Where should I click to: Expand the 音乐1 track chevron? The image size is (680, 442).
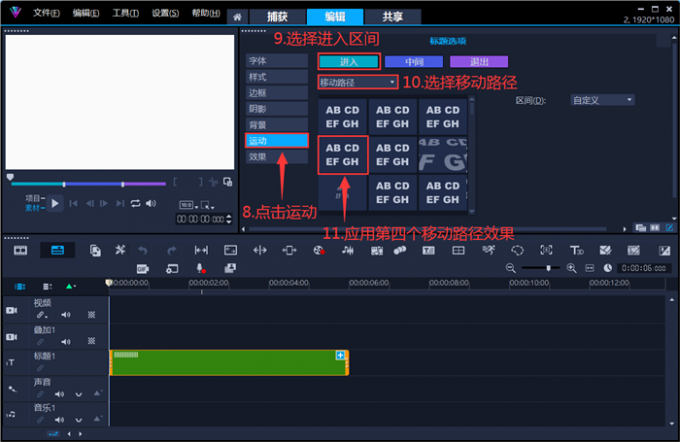click(x=78, y=420)
